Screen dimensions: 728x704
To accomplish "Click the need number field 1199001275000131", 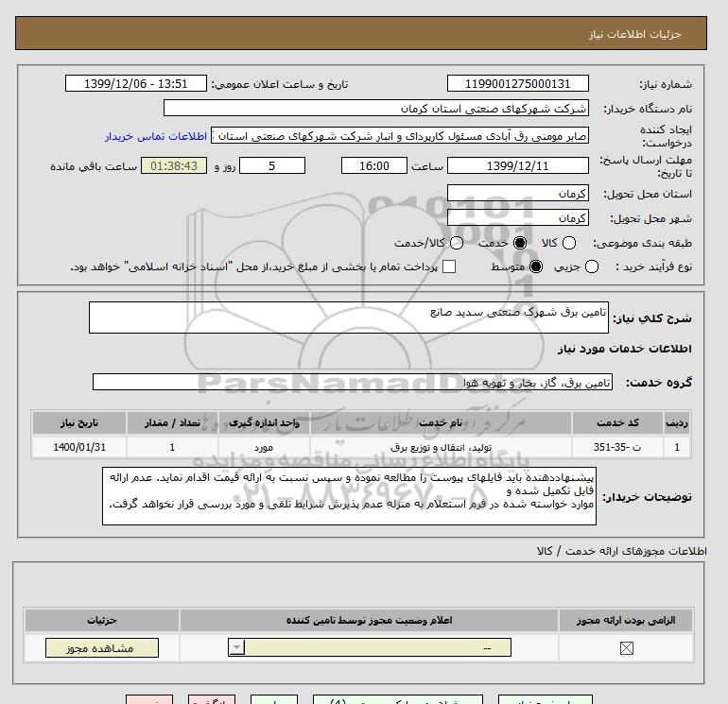I will pyautogui.click(x=518, y=83).
